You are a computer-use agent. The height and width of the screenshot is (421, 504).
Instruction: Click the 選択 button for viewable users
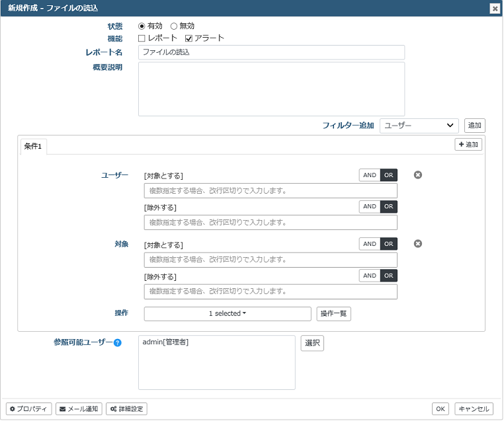[x=312, y=343]
